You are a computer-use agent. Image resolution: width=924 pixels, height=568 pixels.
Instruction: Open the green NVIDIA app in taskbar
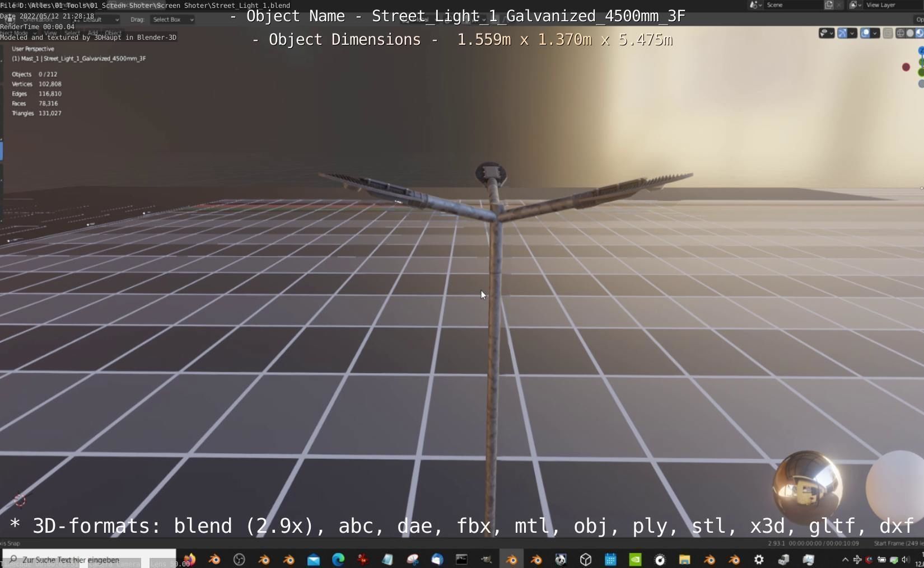point(635,559)
